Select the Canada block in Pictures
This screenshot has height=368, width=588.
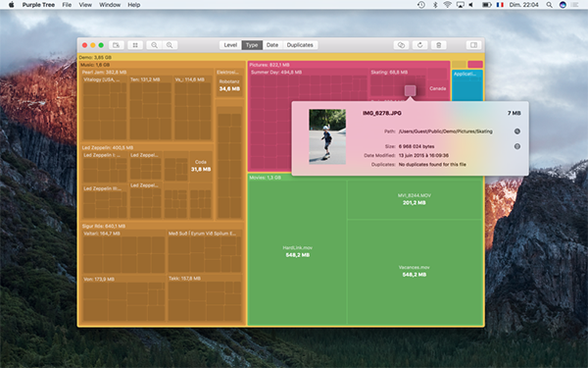point(438,88)
